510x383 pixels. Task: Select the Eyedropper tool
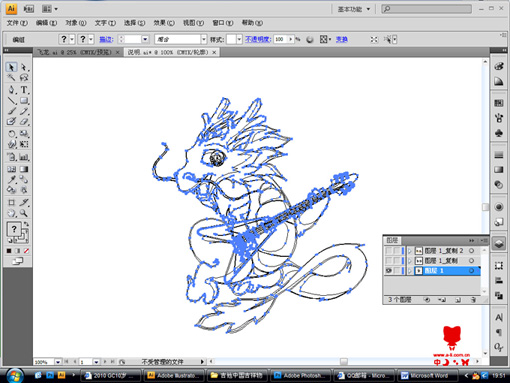click(x=12, y=180)
